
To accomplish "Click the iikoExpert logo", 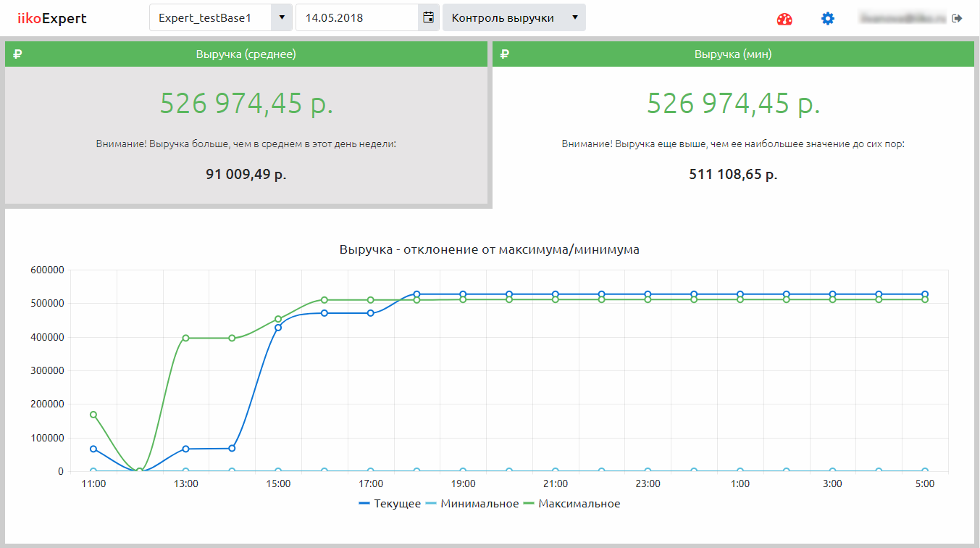I will pos(51,19).
